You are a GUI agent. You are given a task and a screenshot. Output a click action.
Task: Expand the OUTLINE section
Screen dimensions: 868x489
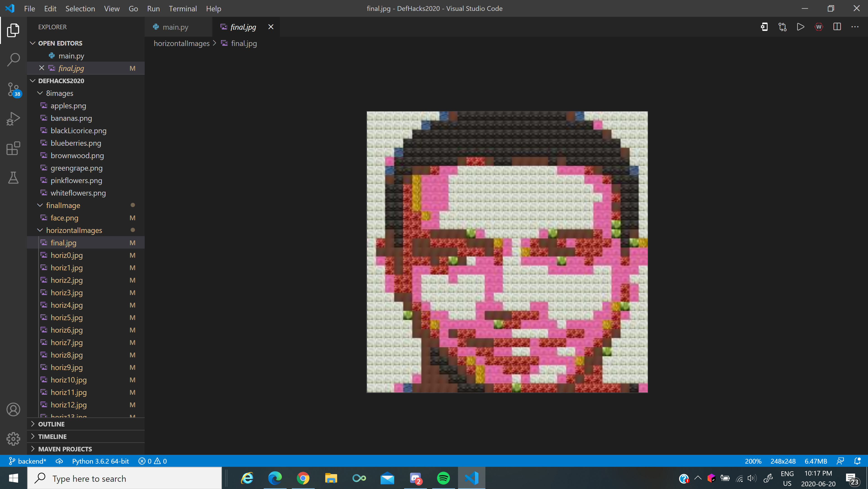click(x=51, y=424)
